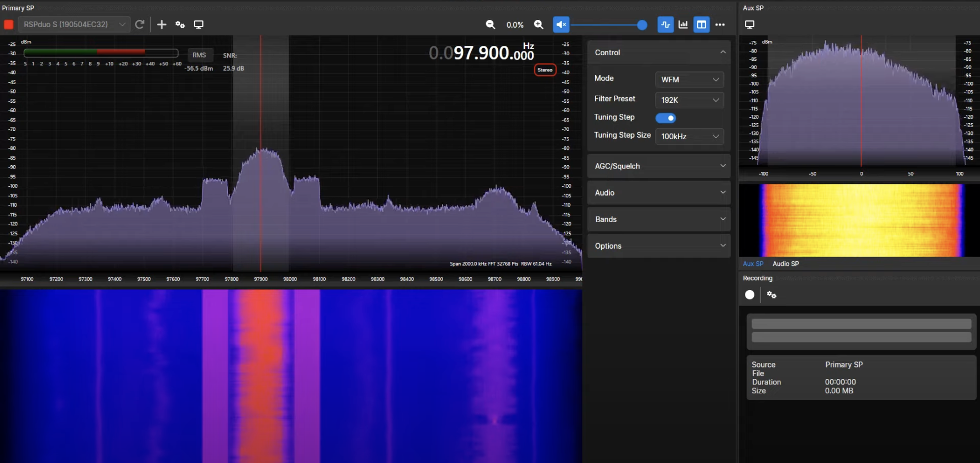Screen dimensions: 980x463
Task: Click the second recording progress bar
Action: pos(861,337)
